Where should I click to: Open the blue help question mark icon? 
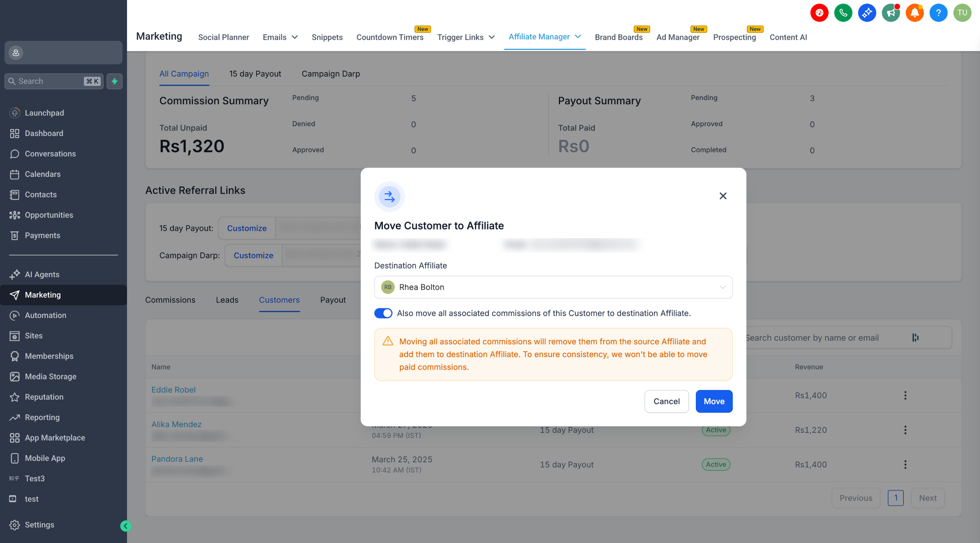tap(938, 13)
